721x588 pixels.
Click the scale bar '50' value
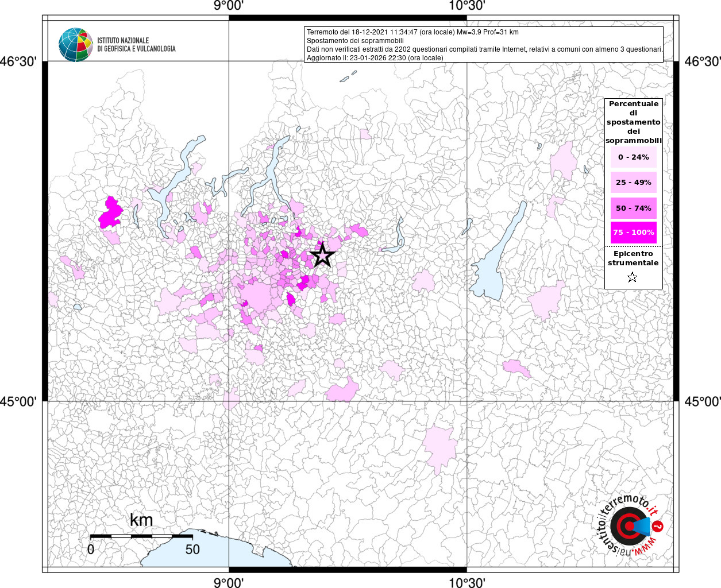(192, 549)
